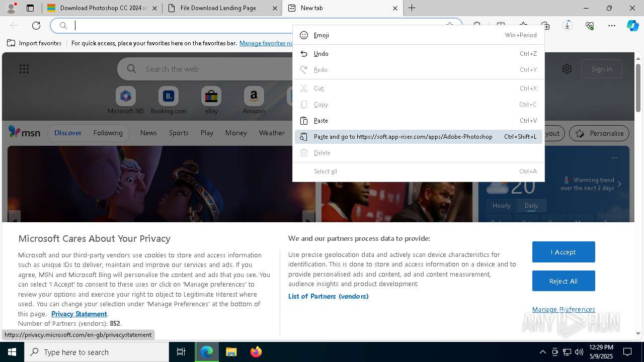
Task: Open the Play category
Action: (x=207, y=133)
